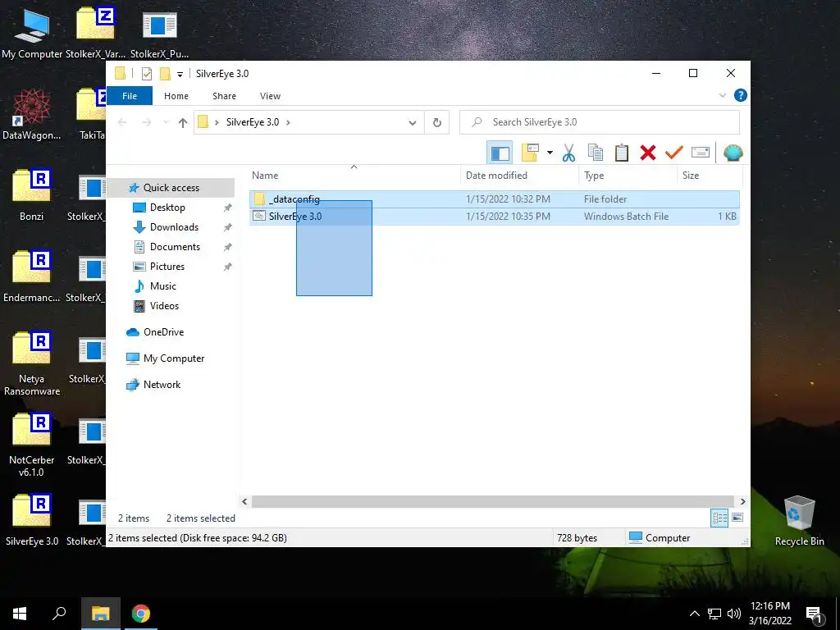Image resolution: width=840 pixels, height=630 pixels.
Task: Open Videos in the navigation pane
Action: coord(164,306)
